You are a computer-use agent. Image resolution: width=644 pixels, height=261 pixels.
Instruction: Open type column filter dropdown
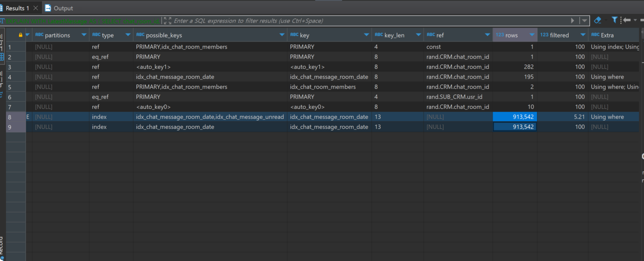127,35
